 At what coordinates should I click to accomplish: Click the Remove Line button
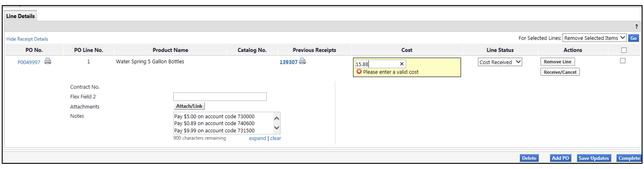[x=557, y=62]
